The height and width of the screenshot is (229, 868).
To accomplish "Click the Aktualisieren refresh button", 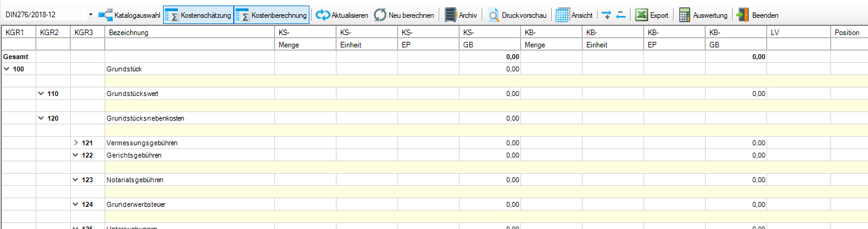I will point(342,15).
